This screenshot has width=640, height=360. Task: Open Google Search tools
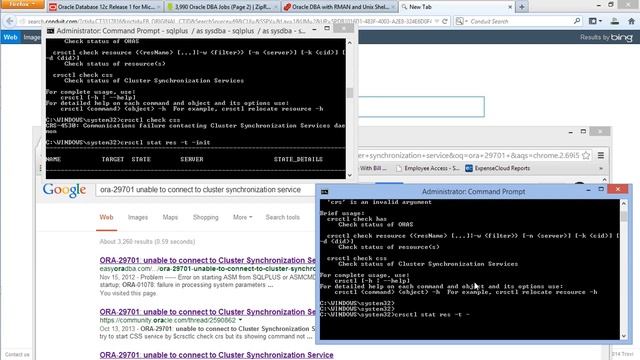point(282,217)
